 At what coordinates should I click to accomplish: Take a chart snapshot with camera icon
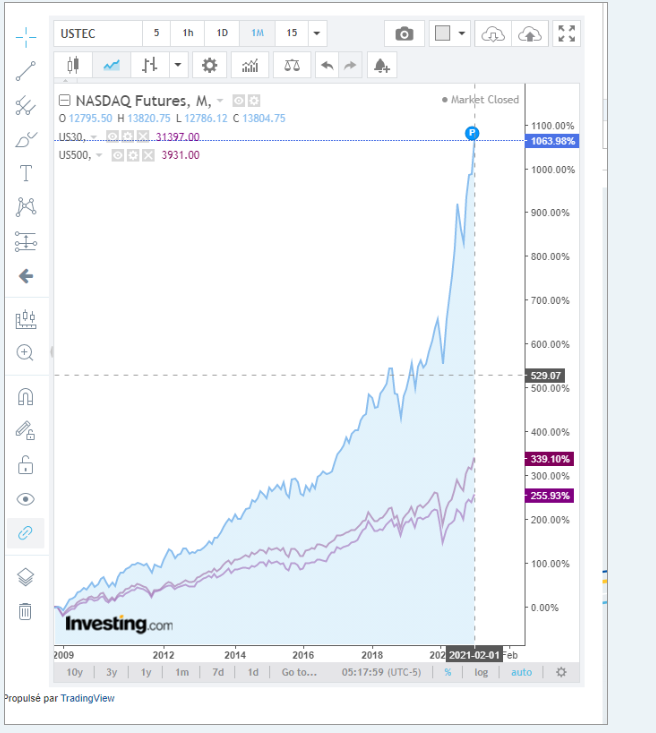404,34
